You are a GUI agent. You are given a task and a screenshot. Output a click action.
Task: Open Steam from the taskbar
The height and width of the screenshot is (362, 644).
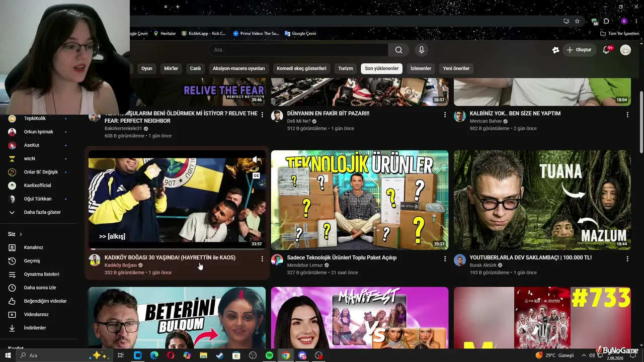[x=220, y=355]
